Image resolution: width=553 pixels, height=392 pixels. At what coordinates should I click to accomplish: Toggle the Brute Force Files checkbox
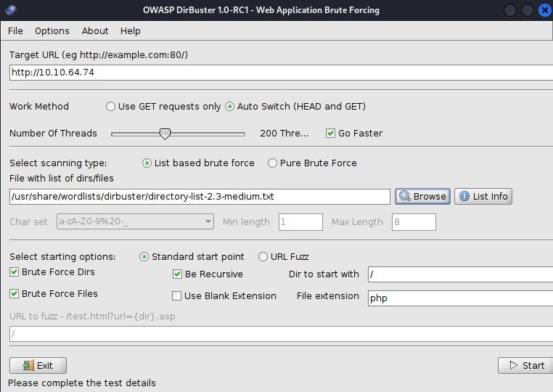[15, 294]
